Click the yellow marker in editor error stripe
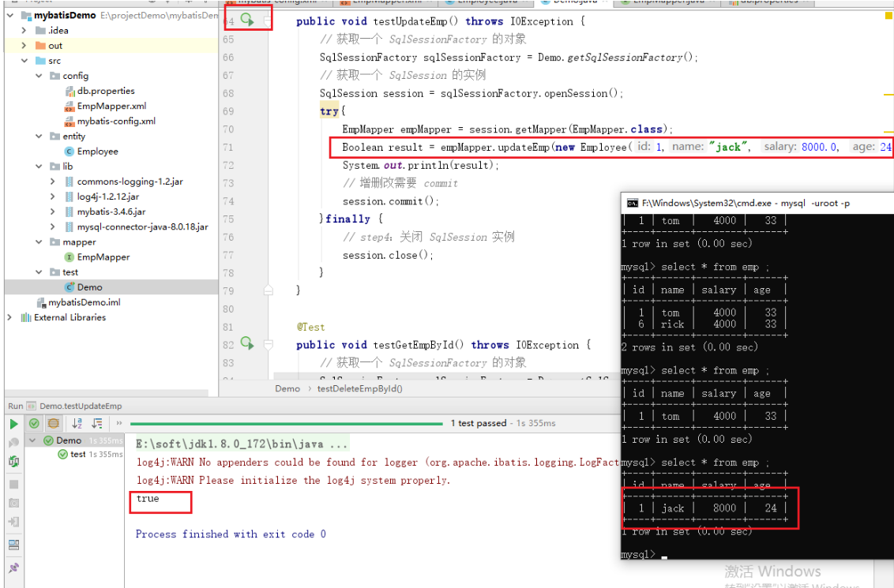Viewport: 894px width, 588px height. (888, 15)
